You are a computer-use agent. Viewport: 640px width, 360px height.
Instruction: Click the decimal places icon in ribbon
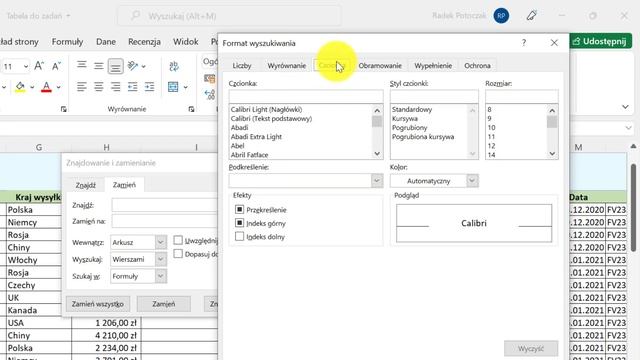[x=210, y=94]
